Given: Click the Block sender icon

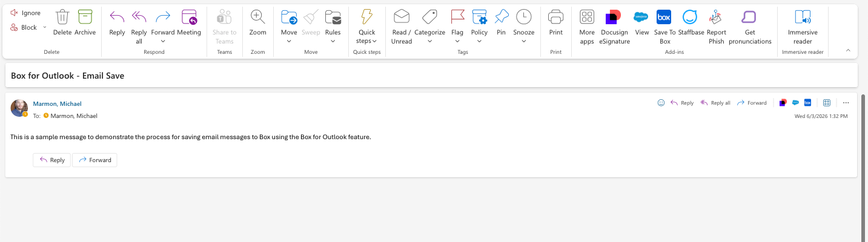Looking at the screenshot, I should pyautogui.click(x=14, y=27).
